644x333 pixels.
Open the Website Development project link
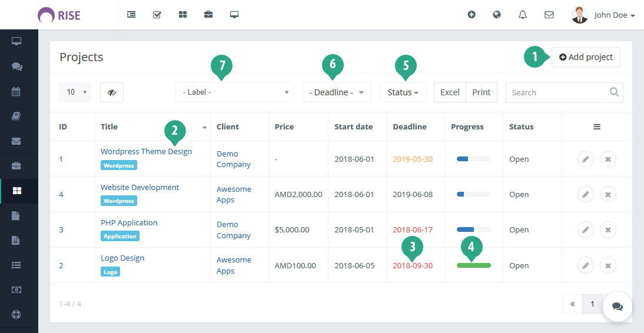(x=140, y=187)
